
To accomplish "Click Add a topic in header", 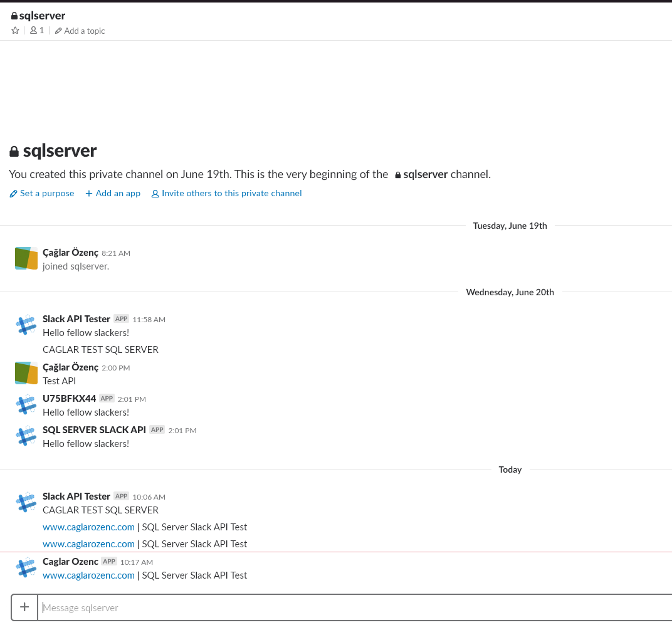I will (x=80, y=31).
